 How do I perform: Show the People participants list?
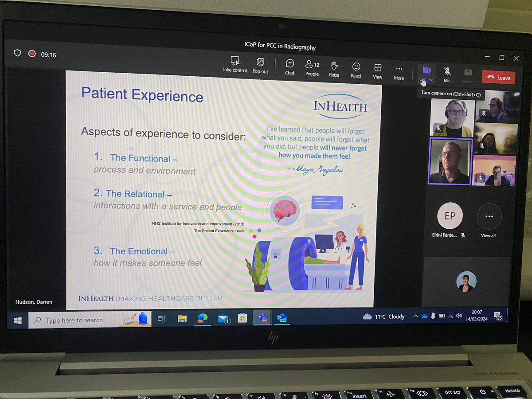(312, 68)
